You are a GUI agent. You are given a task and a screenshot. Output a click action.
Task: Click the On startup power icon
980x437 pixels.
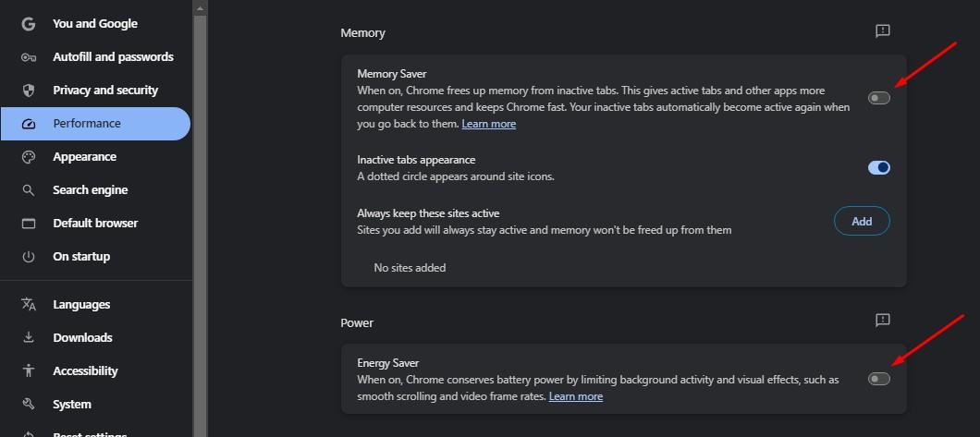pyautogui.click(x=29, y=257)
